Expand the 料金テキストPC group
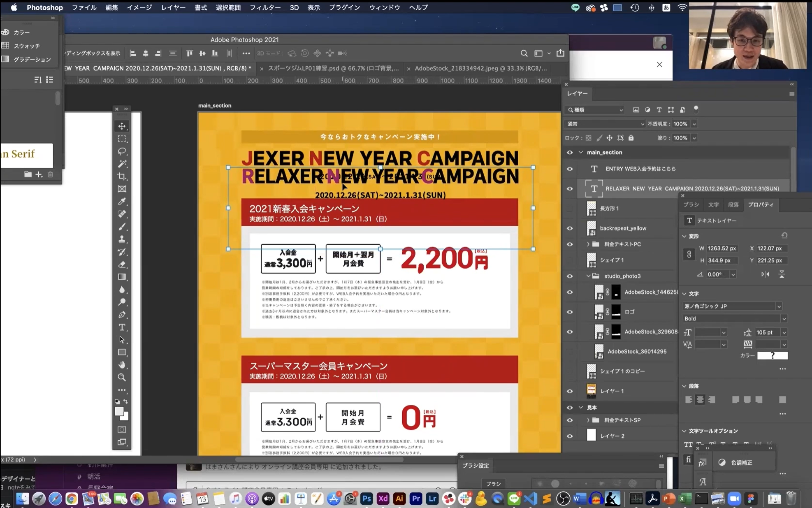This screenshot has width=812, height=508. [x=588, y=244]
